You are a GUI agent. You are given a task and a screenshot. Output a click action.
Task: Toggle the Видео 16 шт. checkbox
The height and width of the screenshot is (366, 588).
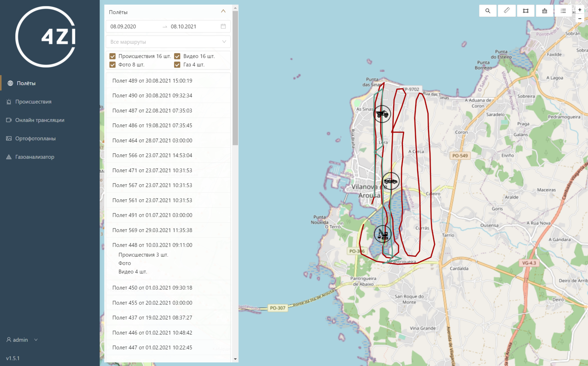177,56
